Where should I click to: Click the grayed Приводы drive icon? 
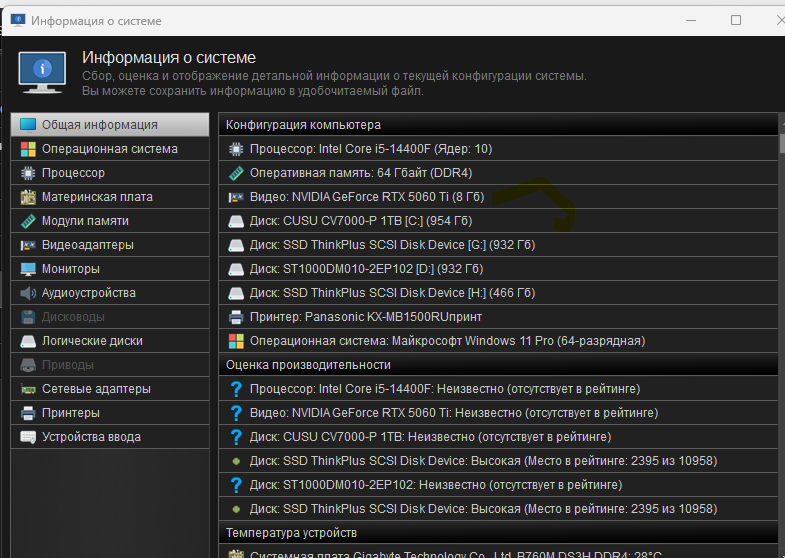tap(28, 365)
